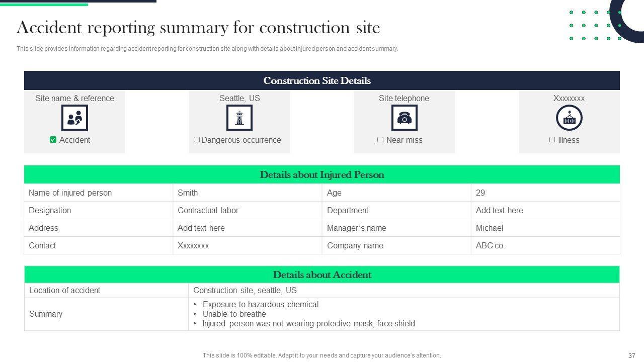
Task: Uncheck the Accident checkbox
Action: [53, 140]
